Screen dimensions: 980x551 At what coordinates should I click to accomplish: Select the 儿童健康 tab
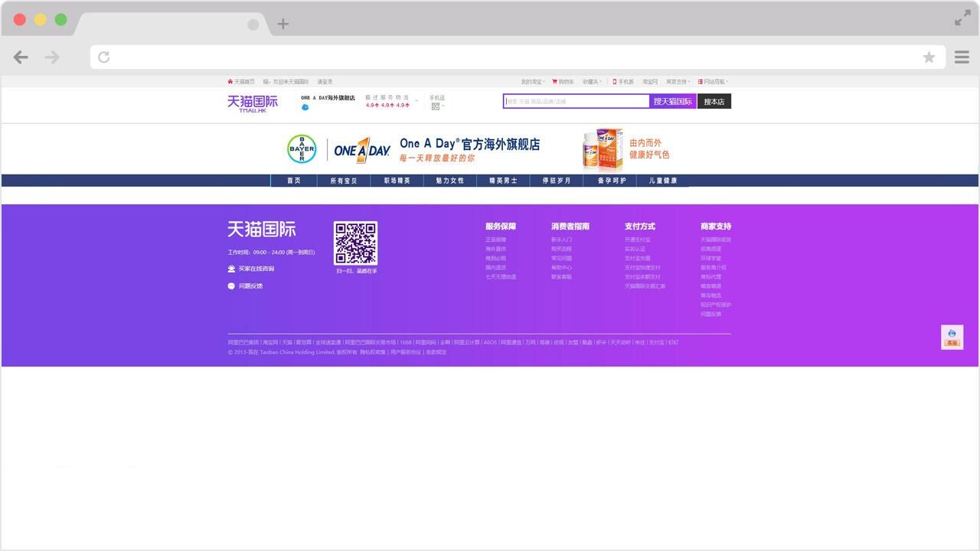click(663, 181)
